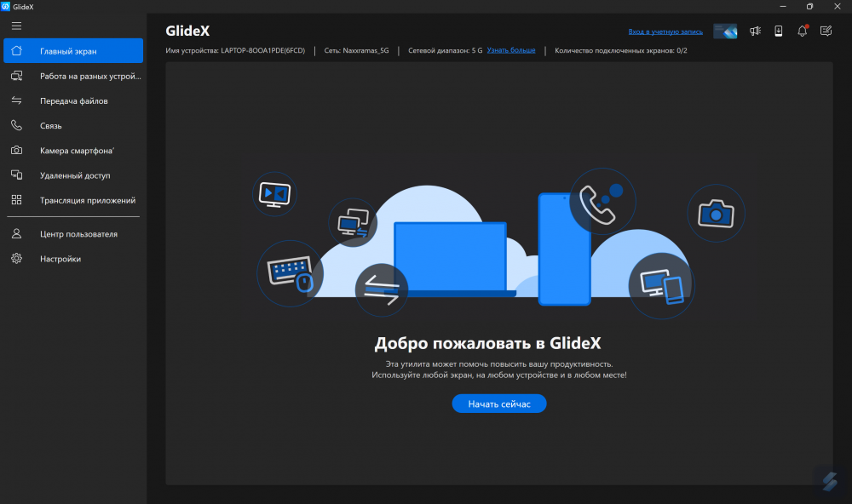
Task: Open the feedback note icon
Action: pyautogui.click(x=826, y=31)
